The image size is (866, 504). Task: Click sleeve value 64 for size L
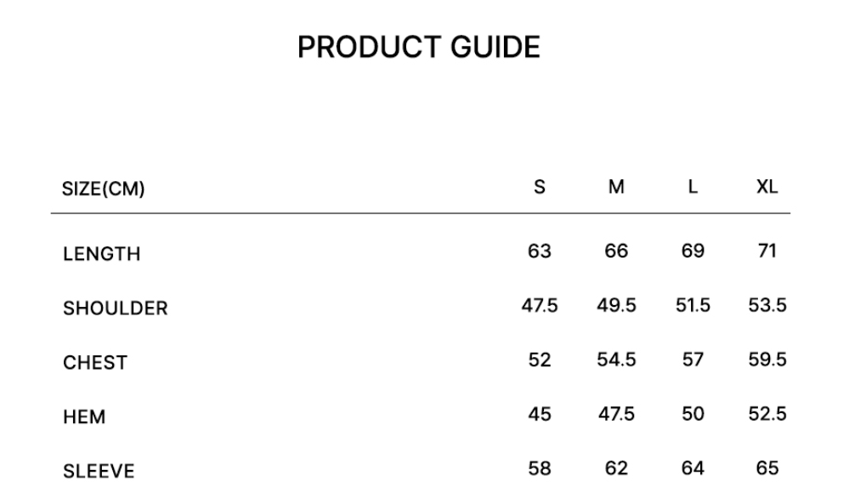coord(693,468)
